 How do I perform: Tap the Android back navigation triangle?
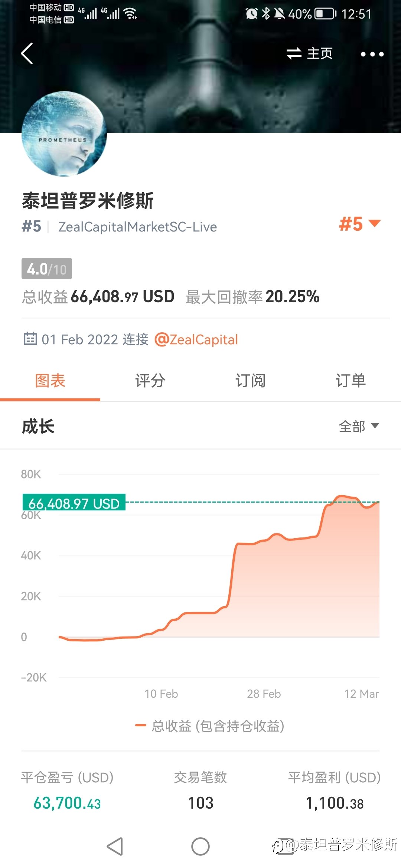click(x=115, y=846)
